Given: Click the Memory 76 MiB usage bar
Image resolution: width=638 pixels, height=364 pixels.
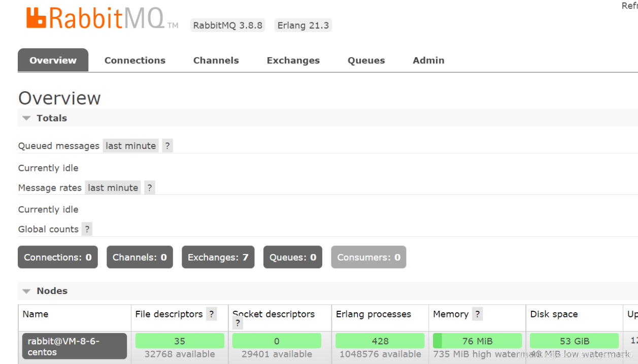Looking at the screenshot, I should click(x=477, y=341).
